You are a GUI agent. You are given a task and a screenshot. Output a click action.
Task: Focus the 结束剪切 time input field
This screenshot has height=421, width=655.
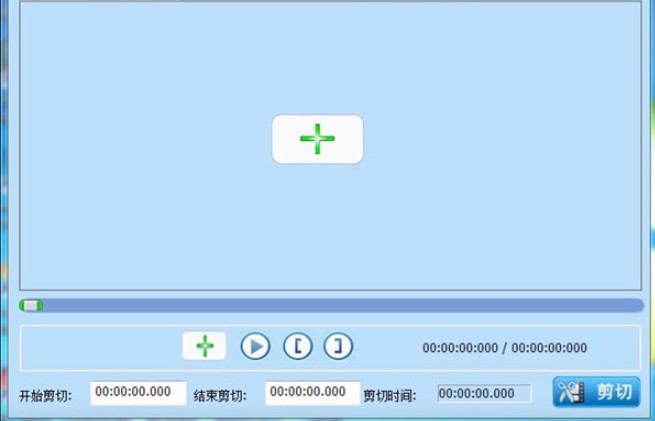pyautogui.click(x=312, y=393)
